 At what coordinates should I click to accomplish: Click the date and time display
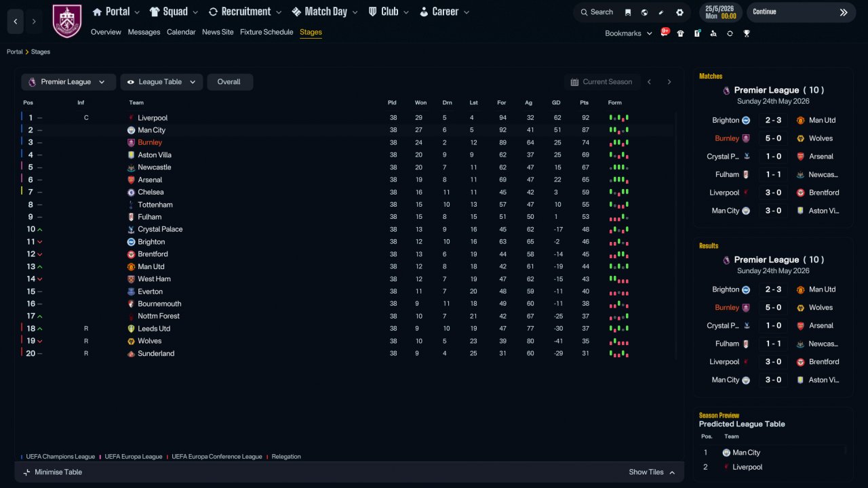[721, 12]
